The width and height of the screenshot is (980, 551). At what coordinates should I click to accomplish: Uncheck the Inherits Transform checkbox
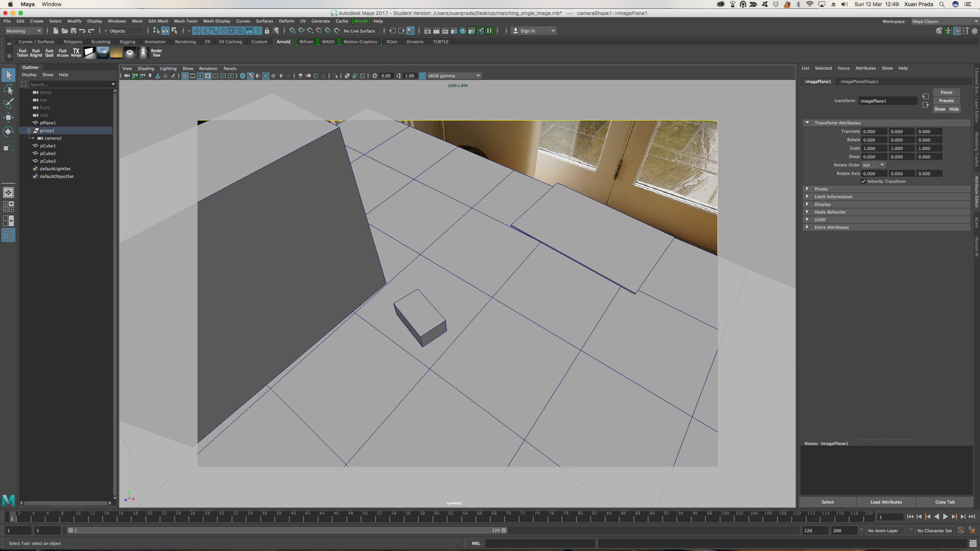point(864,181)
